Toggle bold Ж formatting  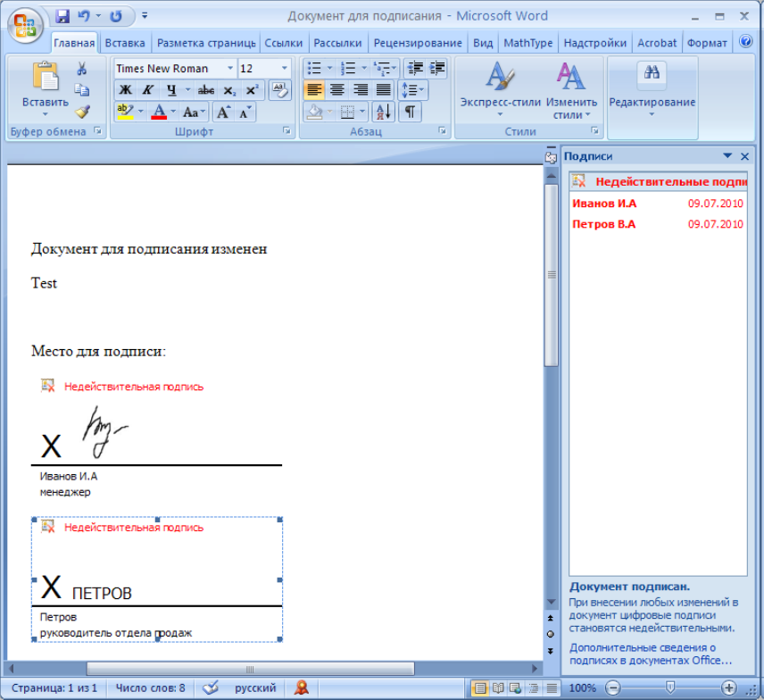coord(125,90)
